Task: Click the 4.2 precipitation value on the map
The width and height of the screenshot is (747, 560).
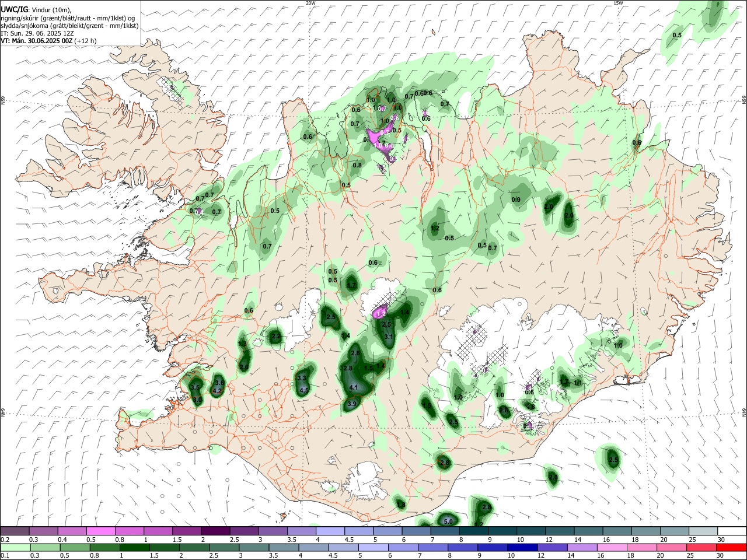Action: click(x=217, y=391)
